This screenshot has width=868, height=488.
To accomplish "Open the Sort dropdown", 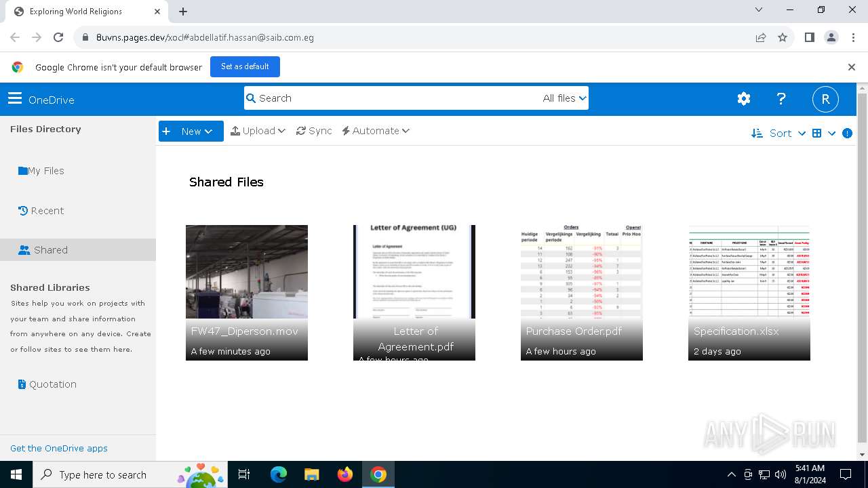I will (778, 134).
